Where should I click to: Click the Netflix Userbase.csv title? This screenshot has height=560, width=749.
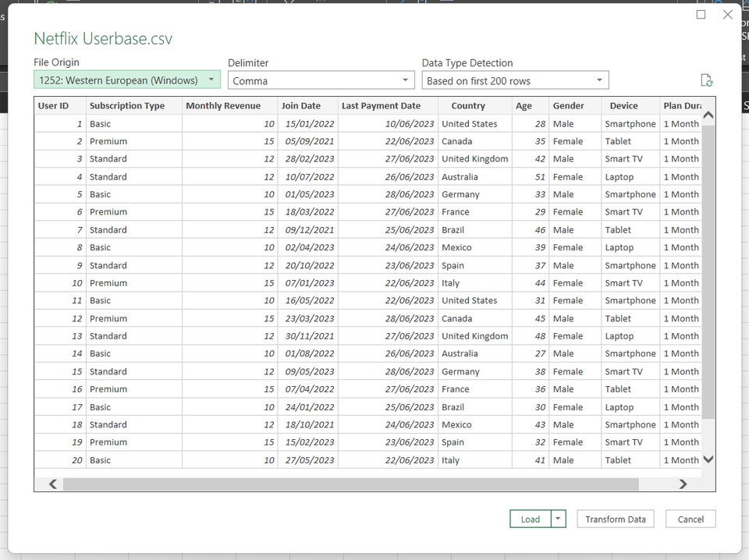[103, 39]
